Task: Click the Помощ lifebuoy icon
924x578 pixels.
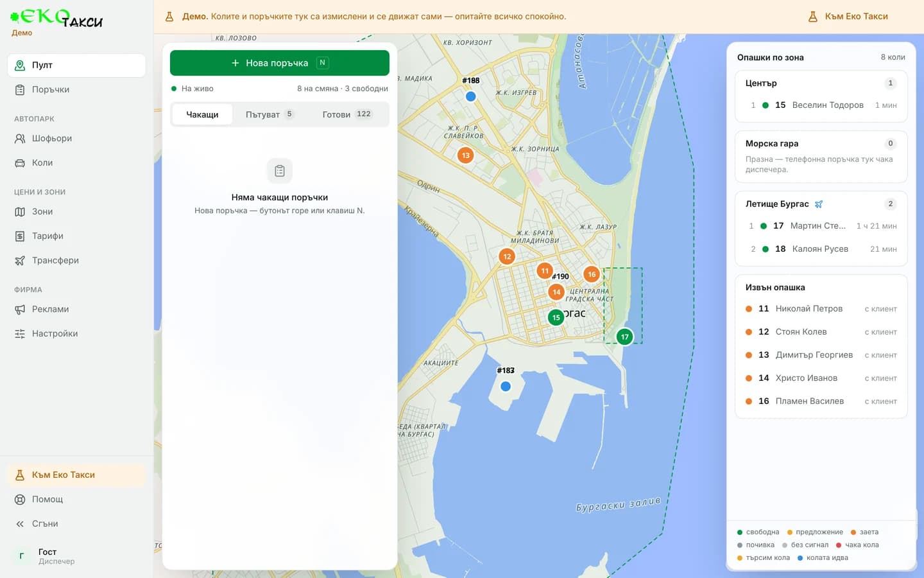Action: (x=20, y=499)
